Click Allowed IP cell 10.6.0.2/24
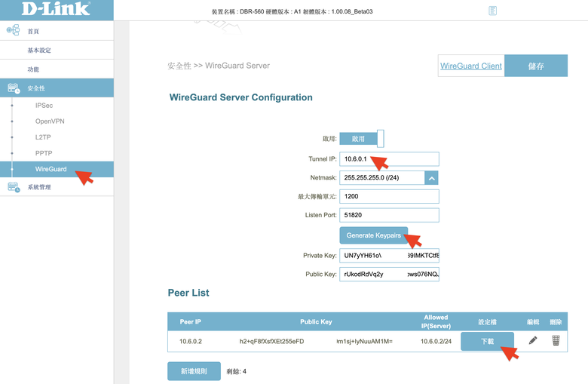Image resolution: width=588 pixels, height=384 pixels. (436, 341)
